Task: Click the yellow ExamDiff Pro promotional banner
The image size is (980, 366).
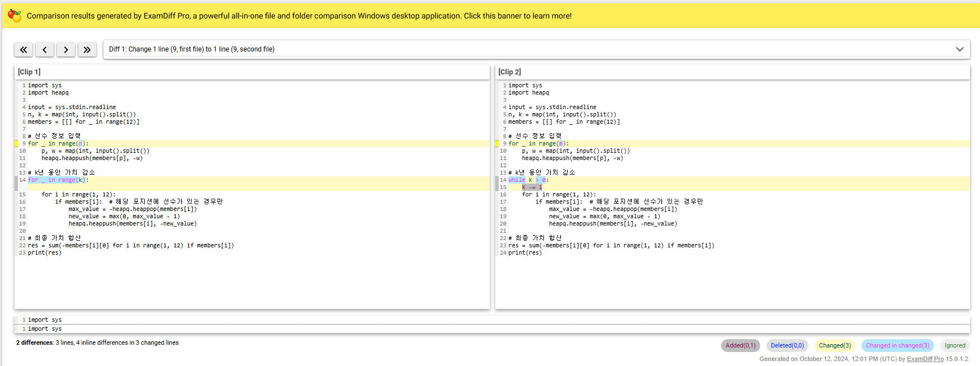Action: pos(490,16)
